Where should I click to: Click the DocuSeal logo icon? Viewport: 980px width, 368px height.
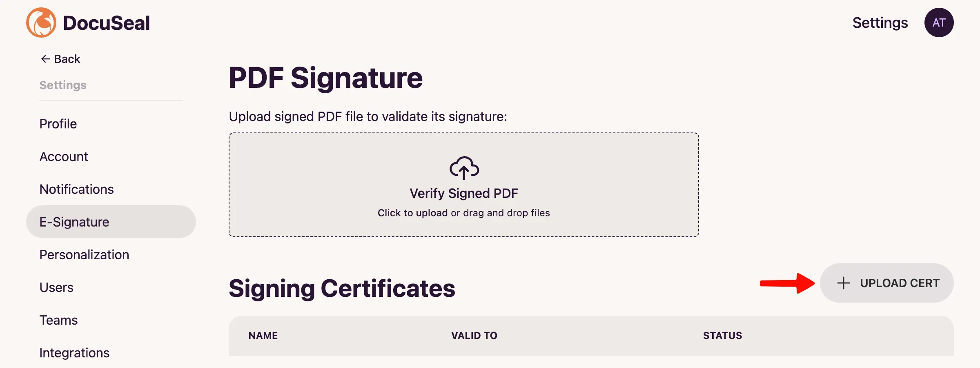point(41,22)
